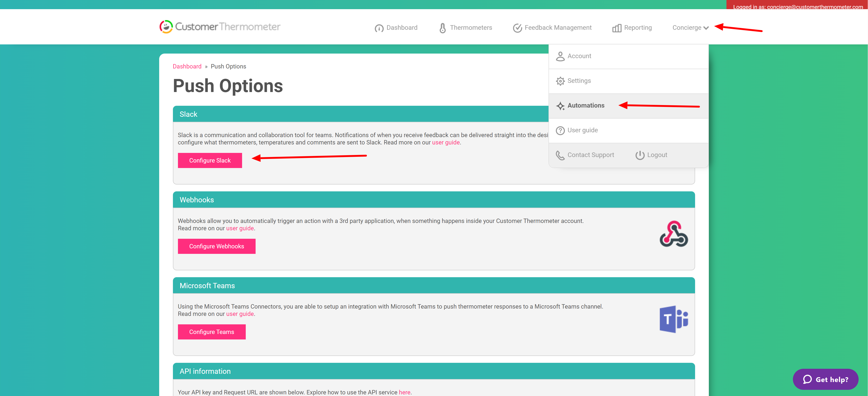This screenshot has height=396, width=868.
Task: Click the Configure Teams button
Action: (212, 332)
